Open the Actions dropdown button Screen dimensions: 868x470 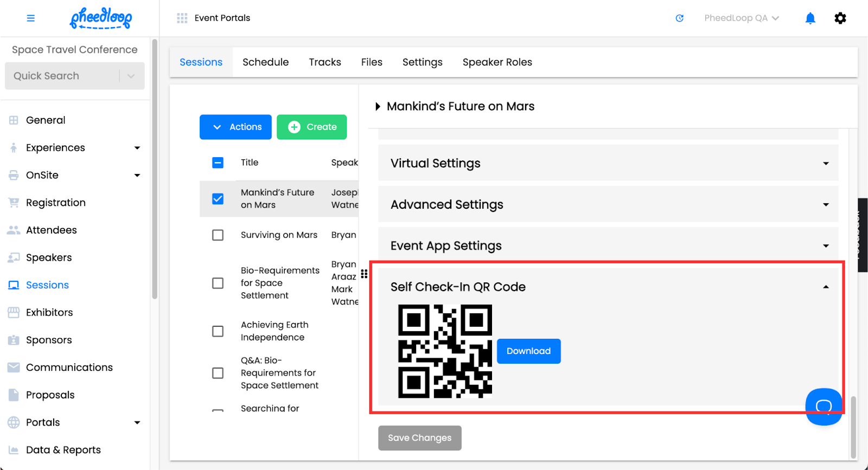[235, 127]
